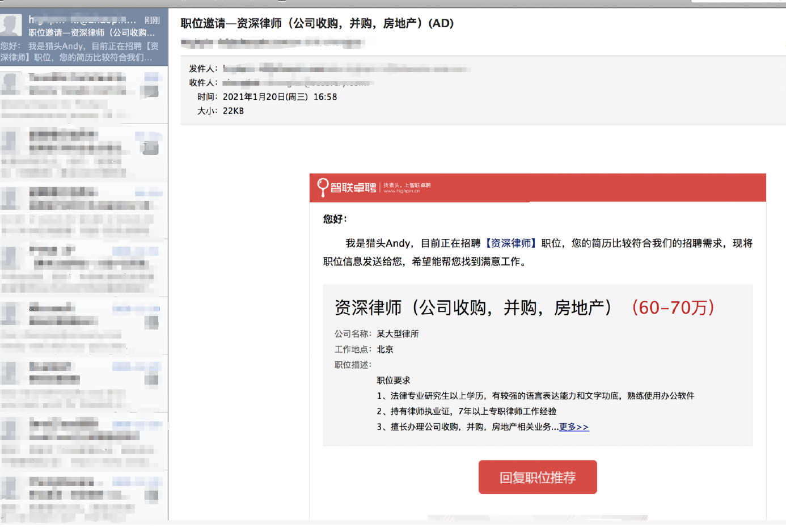
Task: Click the avatar of the third email in list
Action: coord(11,141)
